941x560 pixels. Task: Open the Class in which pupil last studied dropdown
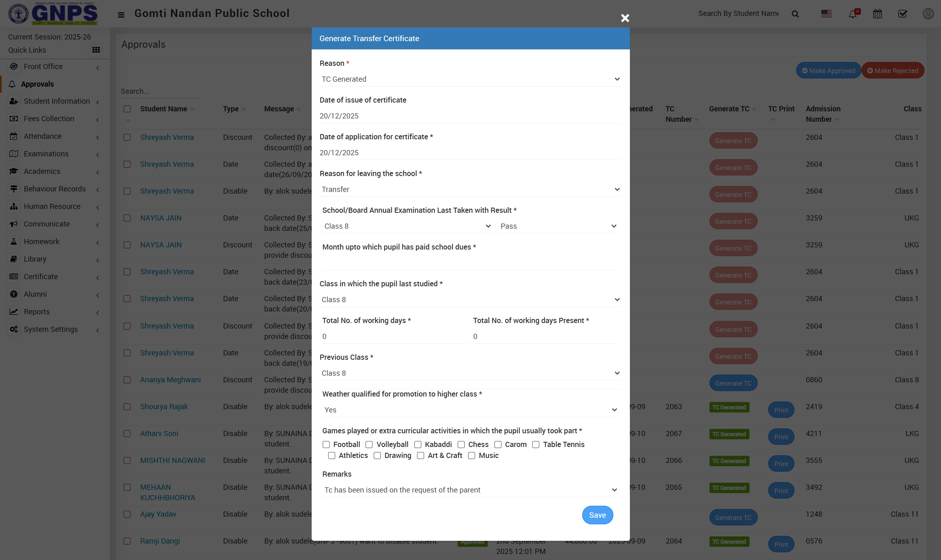click(x=470, y=300)
